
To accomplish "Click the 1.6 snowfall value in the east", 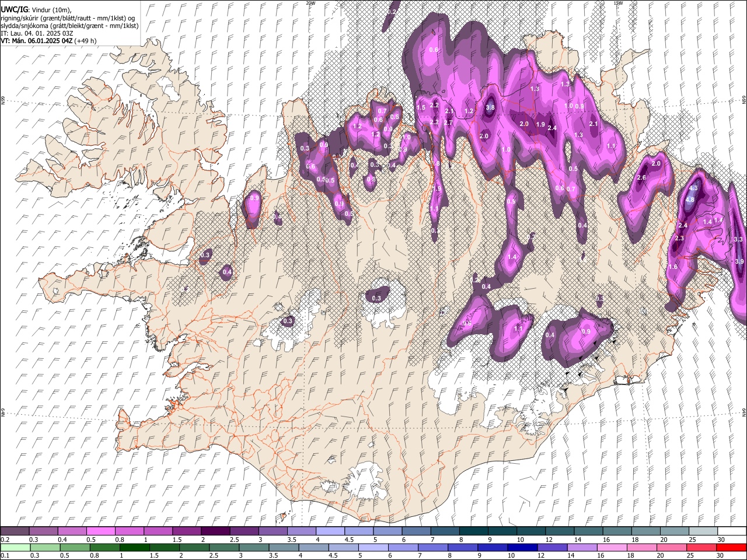I will pos(673,267).
